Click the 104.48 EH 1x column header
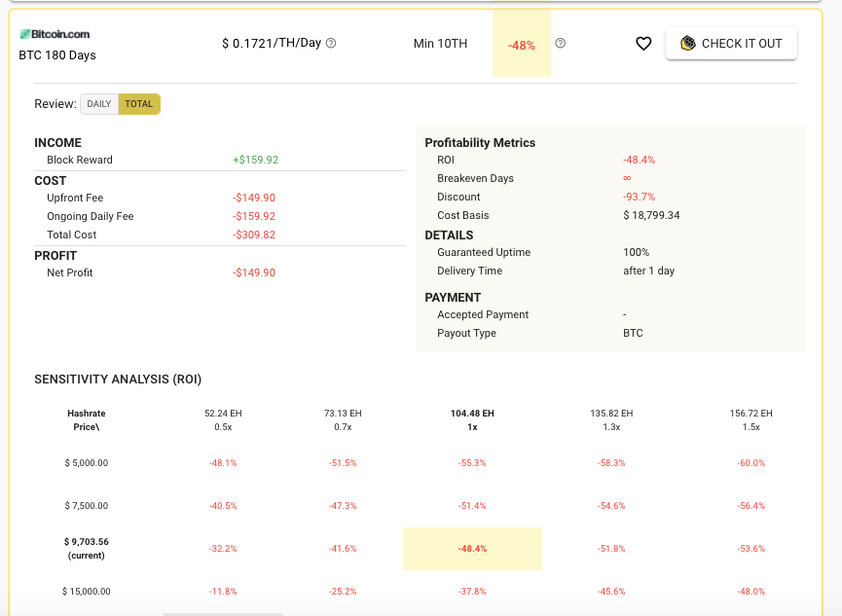The width and height of the screenshot is (842, 616). pos(472,420)
